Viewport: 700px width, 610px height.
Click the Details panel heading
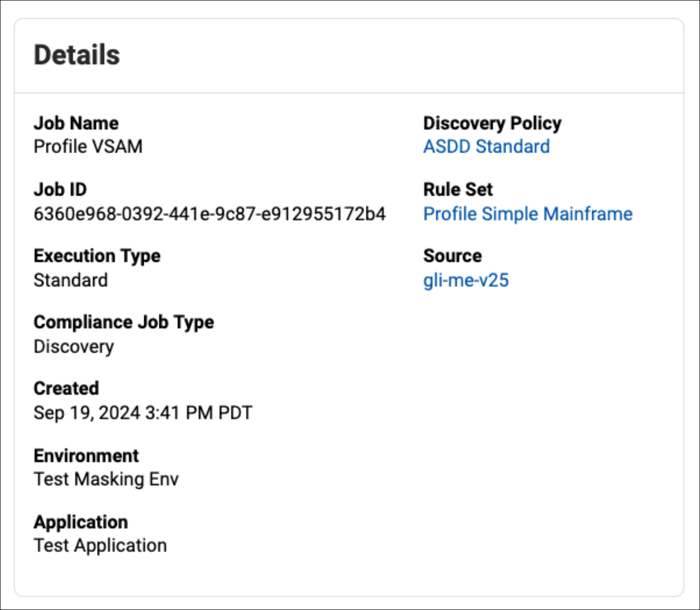click(77, 55)
